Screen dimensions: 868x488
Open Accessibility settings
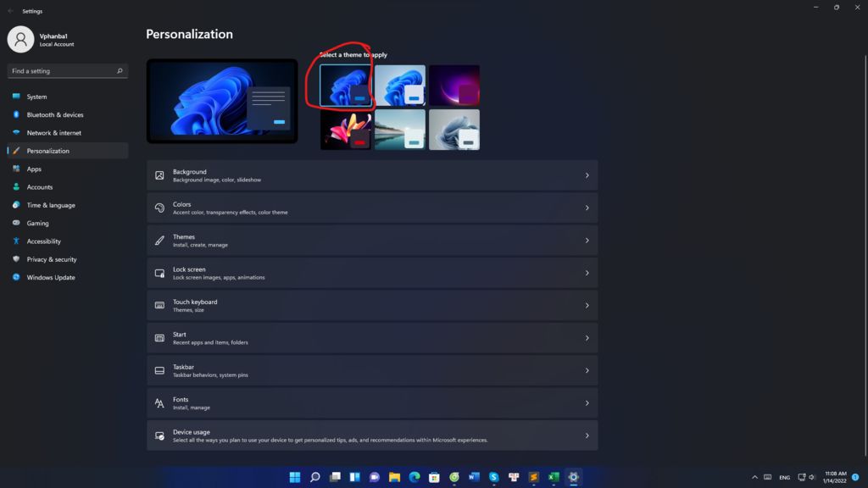(x=68, y=241)
